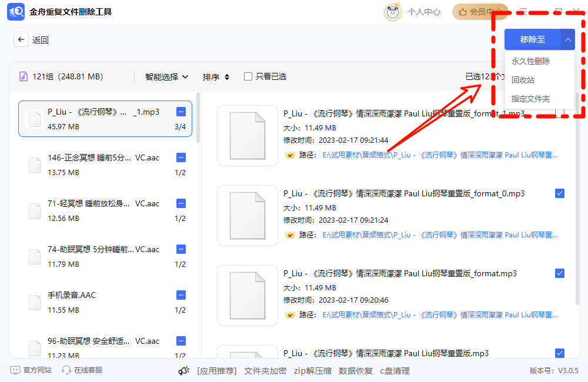Click the monitor icon beside 官方网站
588x382 pixels.
tap(15, 370)
